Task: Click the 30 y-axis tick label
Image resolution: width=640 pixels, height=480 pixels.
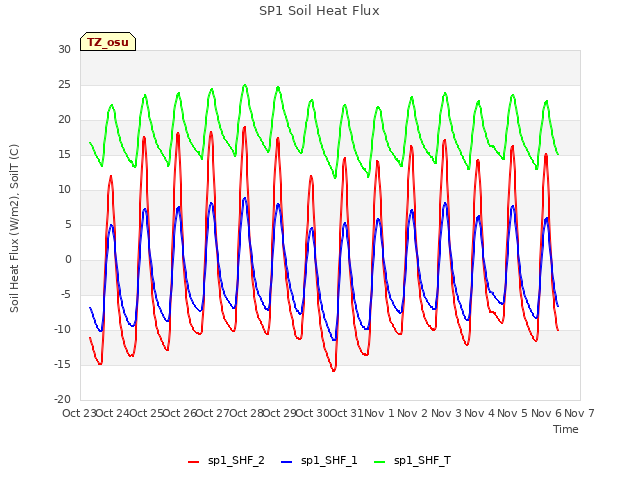Action: (64, 49)
